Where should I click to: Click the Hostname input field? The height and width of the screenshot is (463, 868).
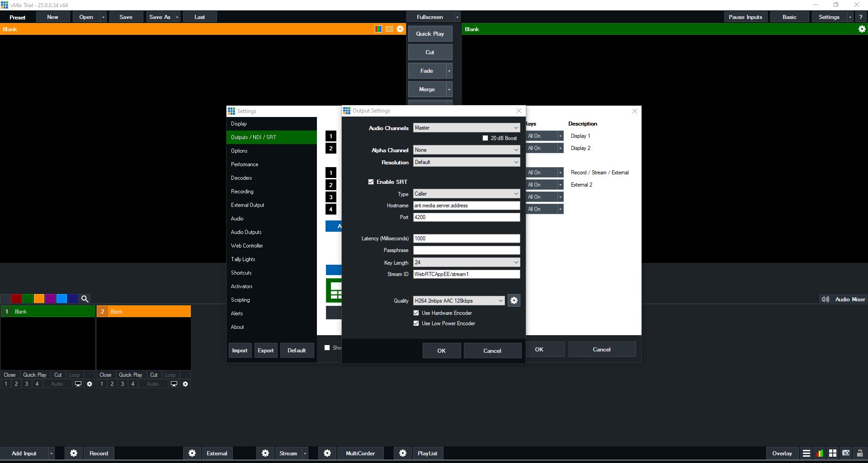coord(467,206)
